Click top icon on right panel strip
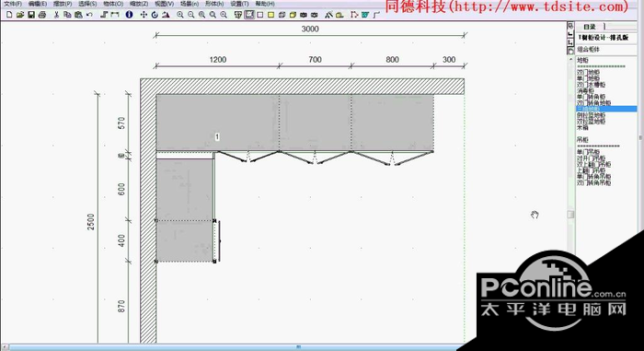Image resolution: width=644 pixels, height=351 pixels. click(x=570, y=26)
